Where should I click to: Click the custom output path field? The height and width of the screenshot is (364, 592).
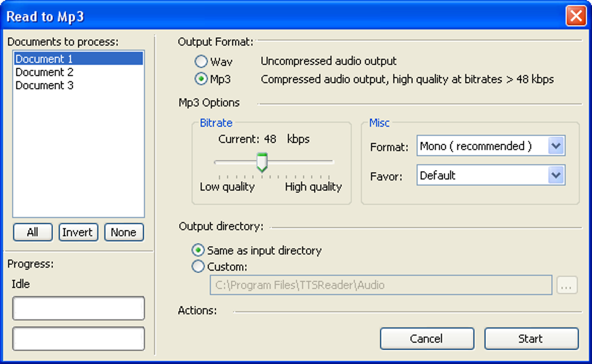(x=381, y=285)
